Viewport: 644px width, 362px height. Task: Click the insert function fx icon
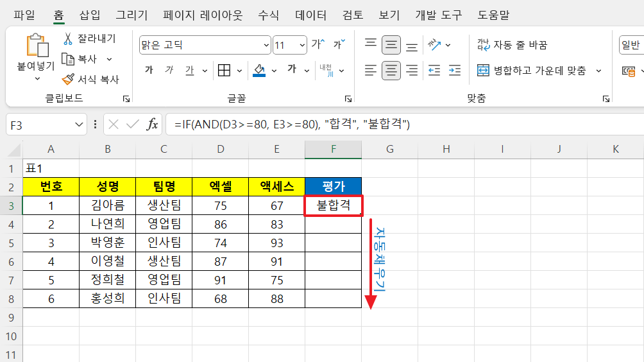click(153, 124)
